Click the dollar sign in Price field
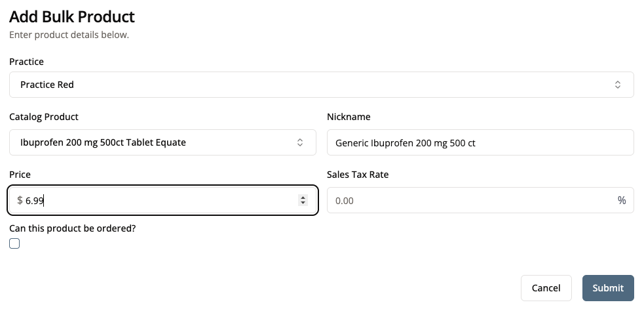The image size is (644, 313). (20, 200)
